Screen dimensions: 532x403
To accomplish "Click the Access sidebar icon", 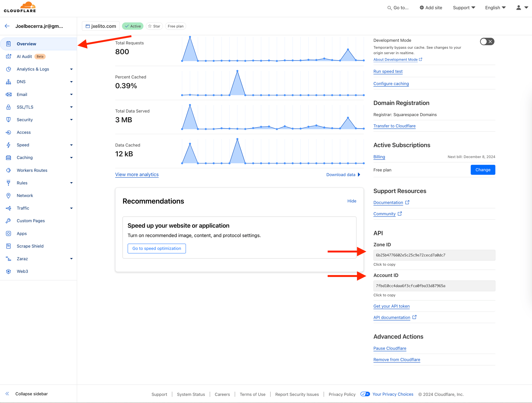I will [x=9, y=132].
